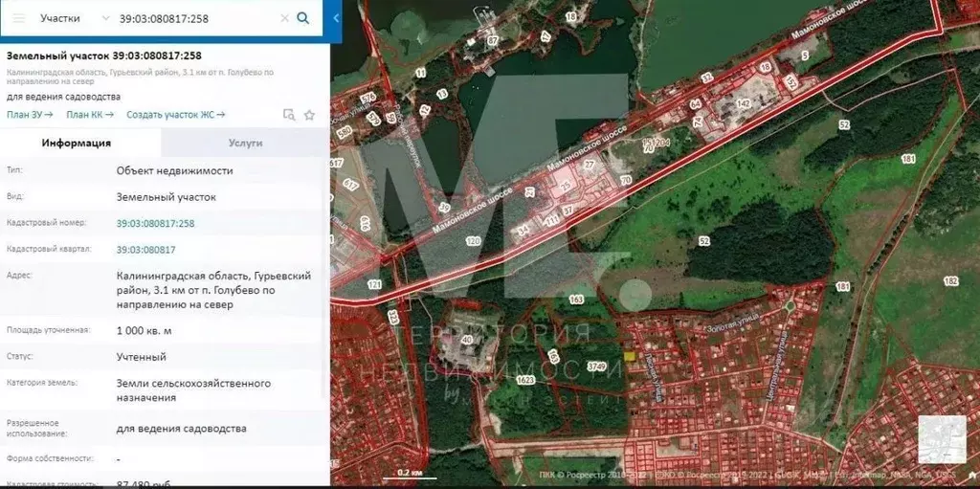This screenshot has height=489, width=980.
Task: Clear the search field with the X icon
Action: [284, 18]
